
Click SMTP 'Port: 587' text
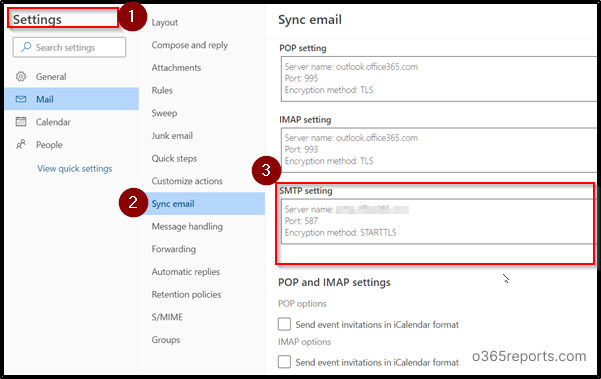tap(301, 221)
